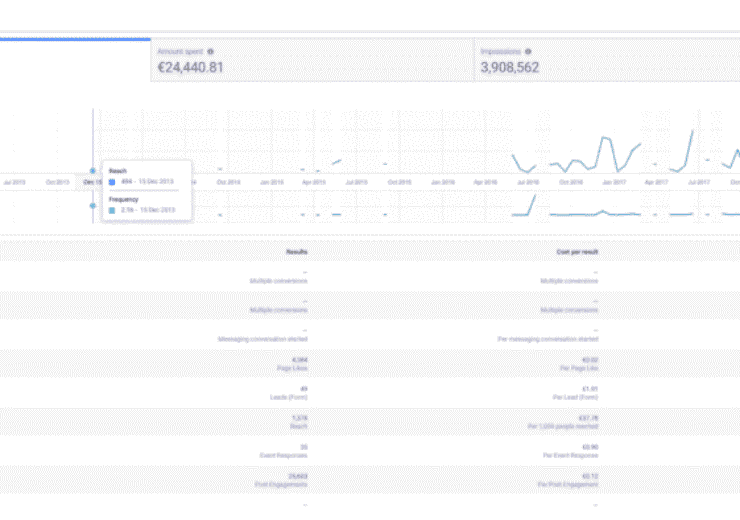Click the Jan 2017 peak on reach chart
The height and width of the screenshot is (520, 740).
[605, 138]
